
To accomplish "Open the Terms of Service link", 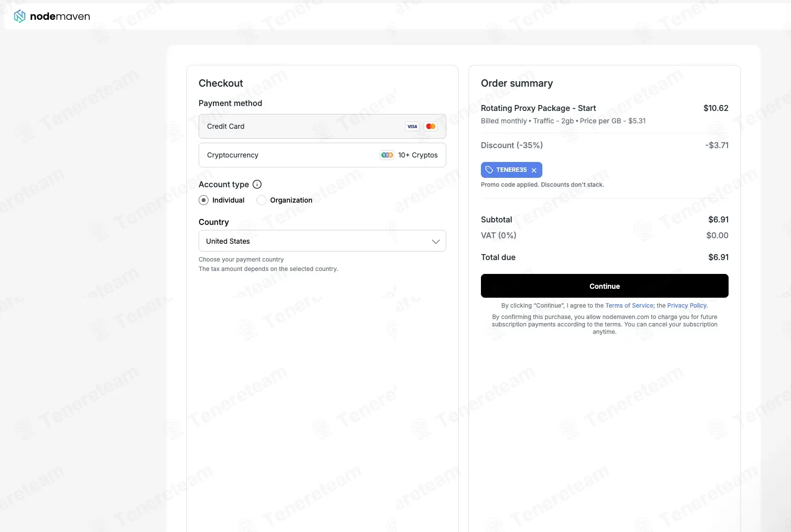I will 630,306.
